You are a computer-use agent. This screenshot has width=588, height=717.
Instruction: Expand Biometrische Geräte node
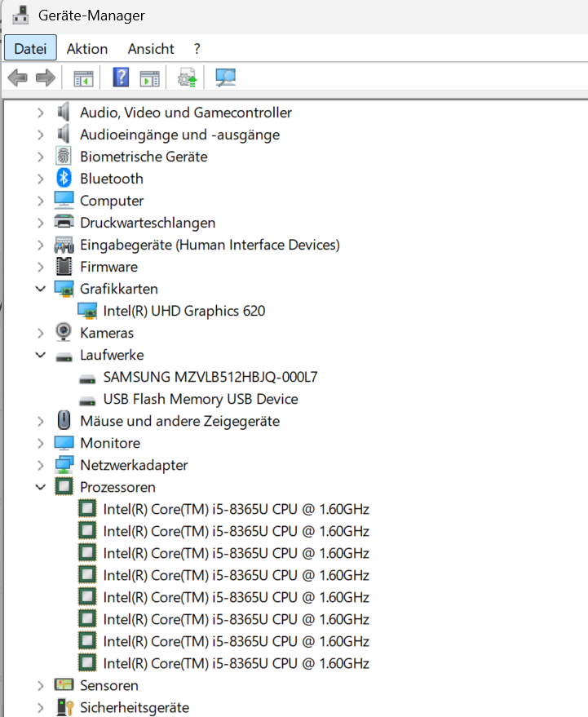click(40, 157)
